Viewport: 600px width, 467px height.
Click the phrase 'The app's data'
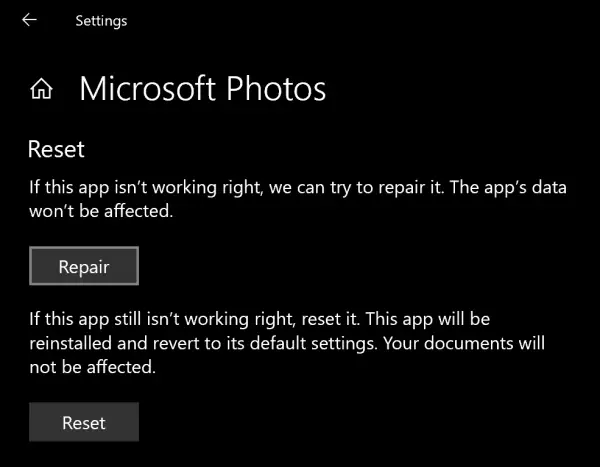[508, 188]
